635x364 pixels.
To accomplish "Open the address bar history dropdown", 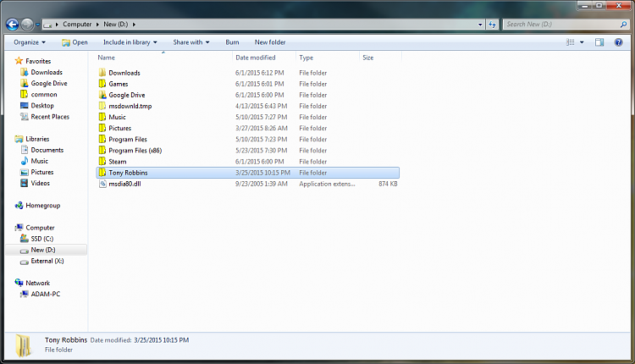I will pyautogui.click(x=480, y=25).
